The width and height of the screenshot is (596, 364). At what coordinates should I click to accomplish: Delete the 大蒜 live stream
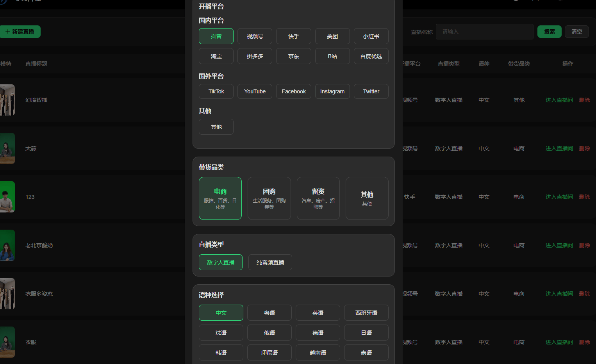584,148
